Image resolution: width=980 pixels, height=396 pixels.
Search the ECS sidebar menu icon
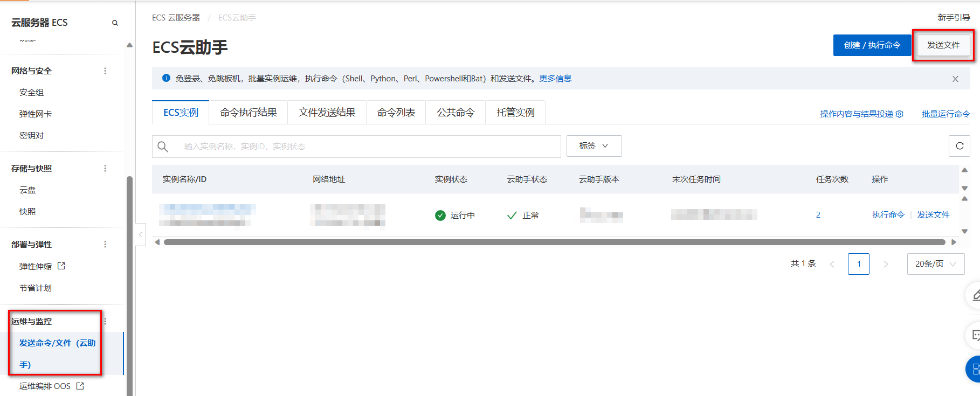coord(115,23)
